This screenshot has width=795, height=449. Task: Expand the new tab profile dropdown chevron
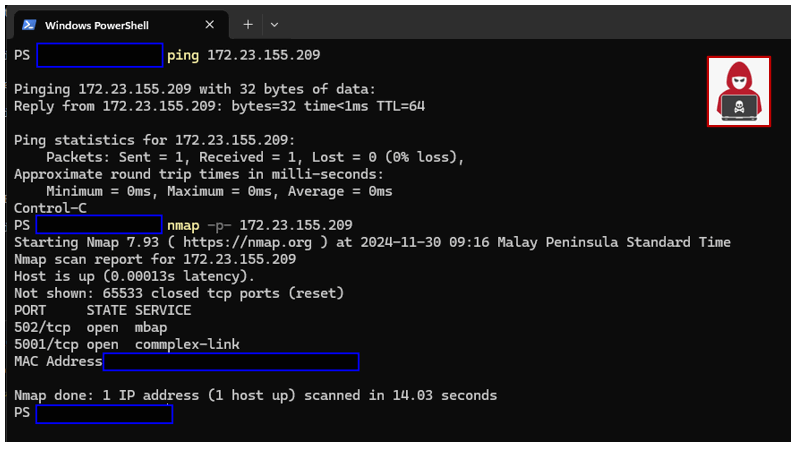coord(274,24)
